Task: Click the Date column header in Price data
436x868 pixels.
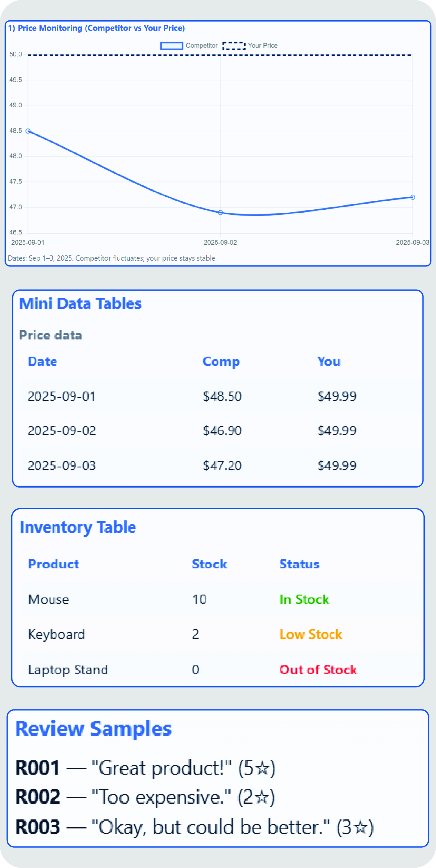Action: pos(42,362)
